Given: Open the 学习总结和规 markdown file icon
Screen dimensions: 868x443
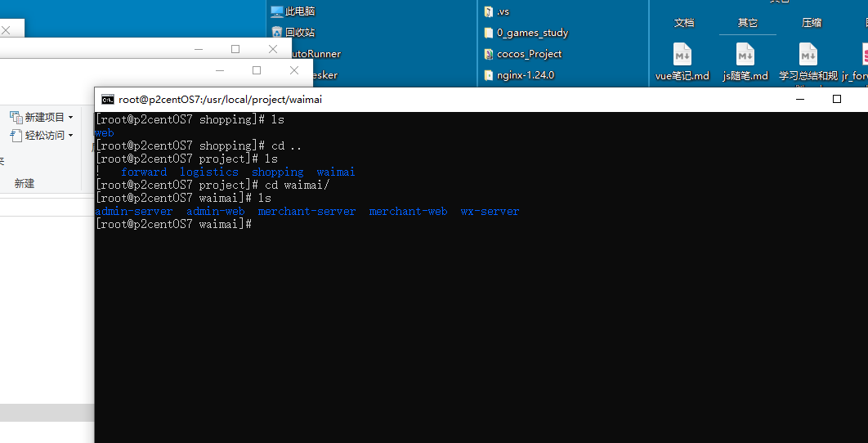Looking at the screenshot, I should 808,54.
